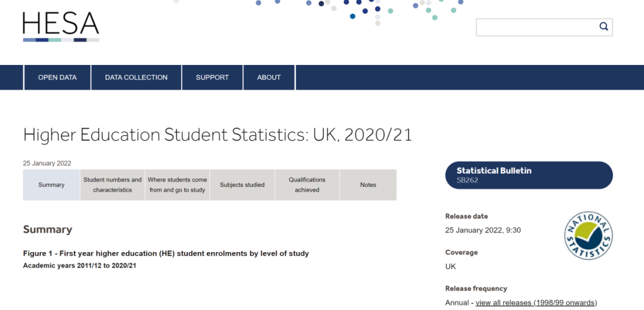Click Academic years 2011/12 to 2020/21 text
Image resolution: width=644 pixels, height=310 pixels.
[80, 266]
